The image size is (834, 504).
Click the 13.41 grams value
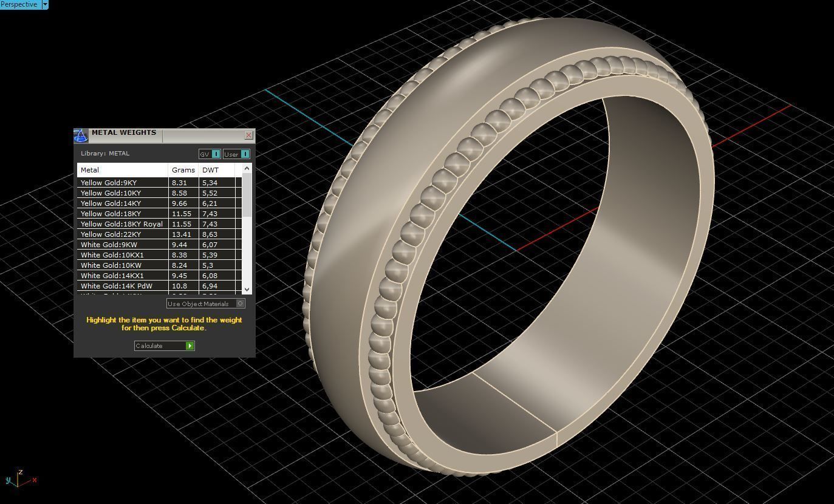coord(181,234)
